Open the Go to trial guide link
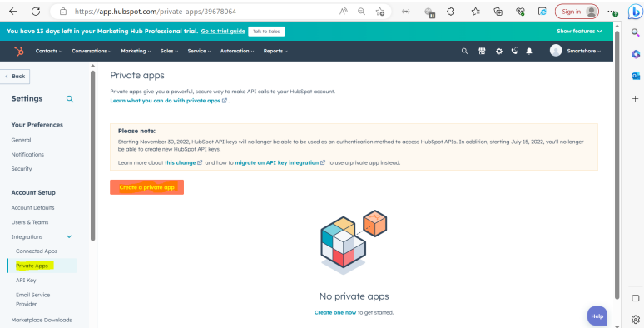The width and height of the screenshot is (644, 328). (x=223, y=32)
